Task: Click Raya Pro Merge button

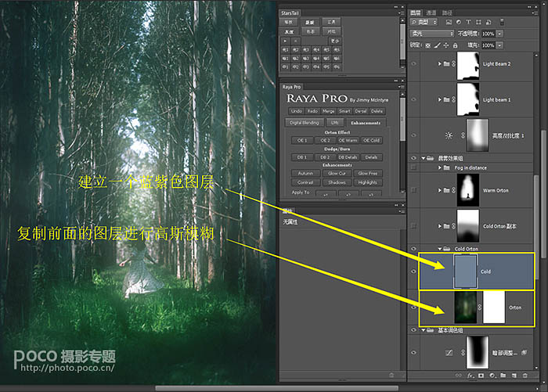Action: (328, 111)
